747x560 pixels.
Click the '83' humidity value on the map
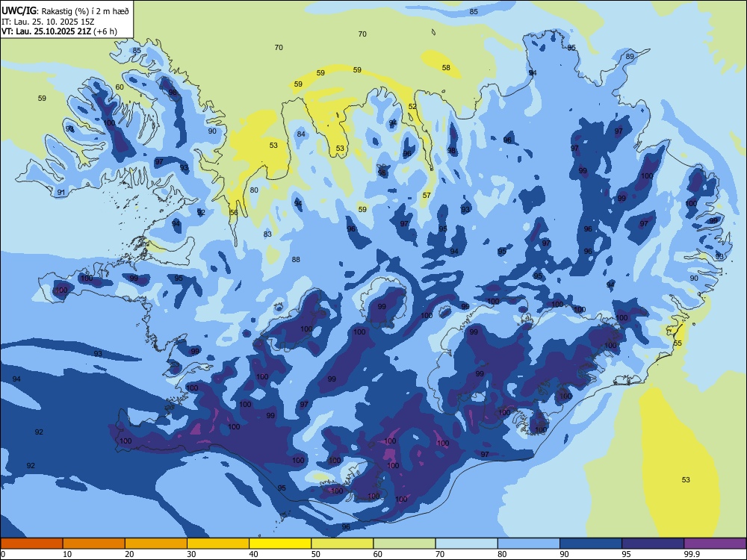[267, 234]
